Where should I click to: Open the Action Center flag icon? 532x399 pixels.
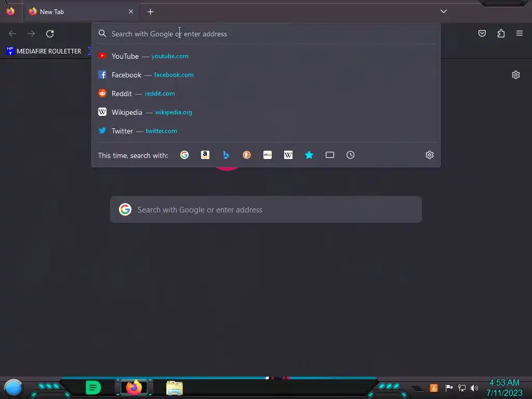pyautogui.click(x=449, y=388)
